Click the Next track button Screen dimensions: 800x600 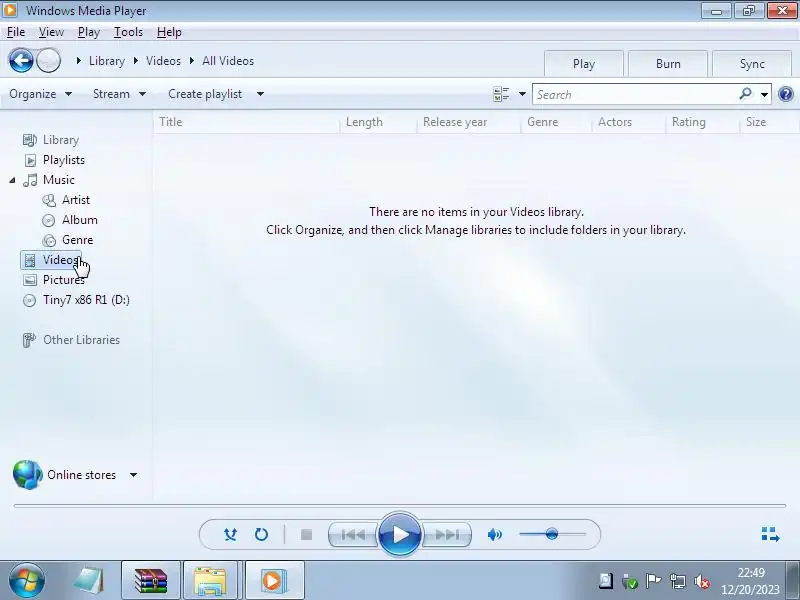(x=447, y=535)
